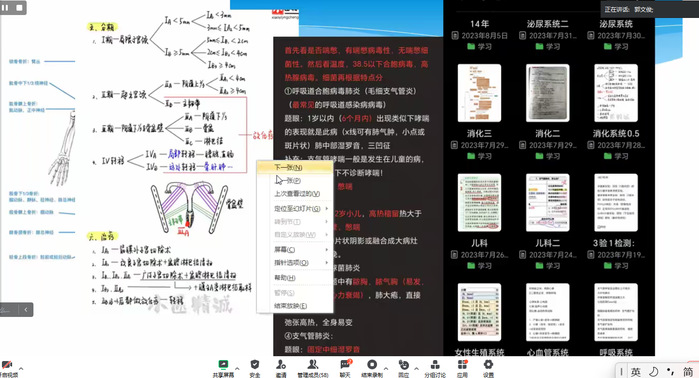Toggle the pause button at top-left
Screen dimensions: 699x378
(5, 8)
